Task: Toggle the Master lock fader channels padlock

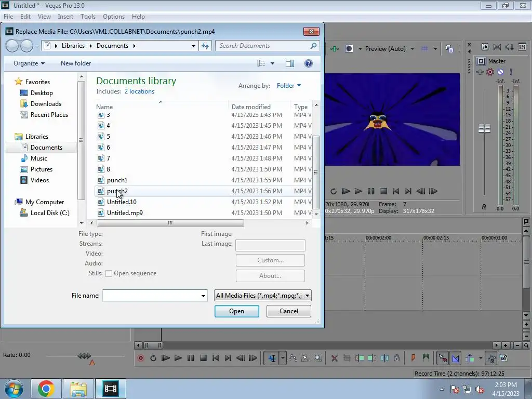Action: coord(484,207)
